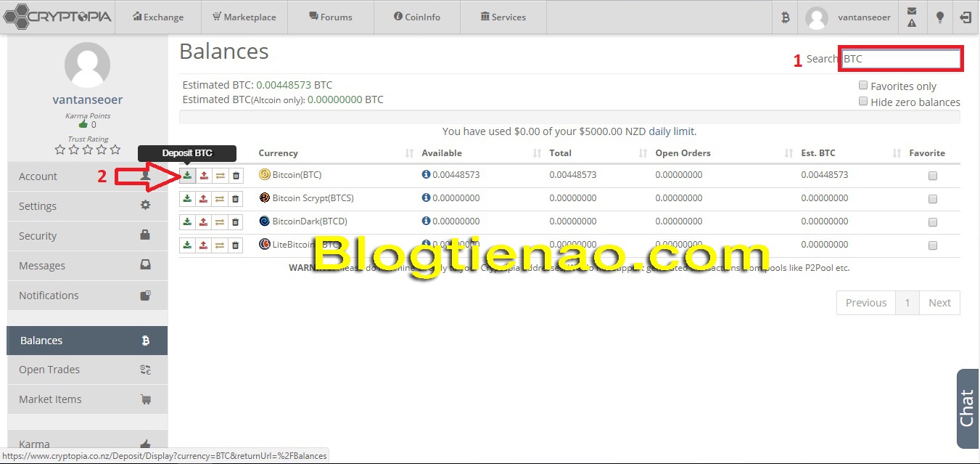Viewport: 980px width, 464px height.
Task: Click the Transfer icon in the LiteBitcoin row
Action: pos(220,245)
